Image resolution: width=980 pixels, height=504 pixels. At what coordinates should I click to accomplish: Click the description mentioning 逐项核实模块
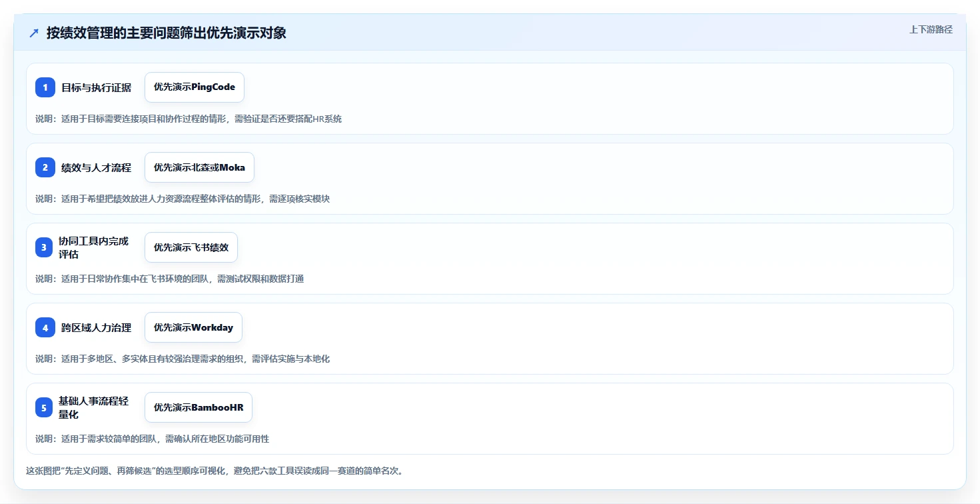183,199
